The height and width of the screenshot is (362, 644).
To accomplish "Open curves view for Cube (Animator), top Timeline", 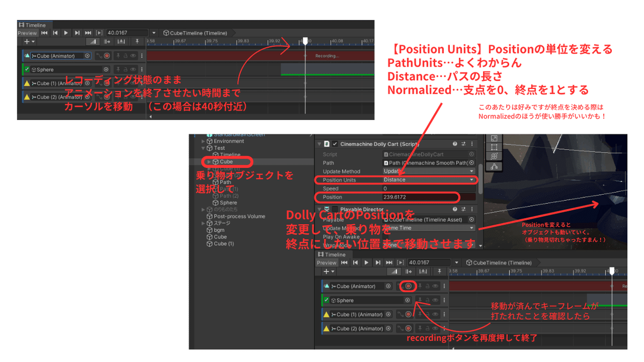I will 99,56.
